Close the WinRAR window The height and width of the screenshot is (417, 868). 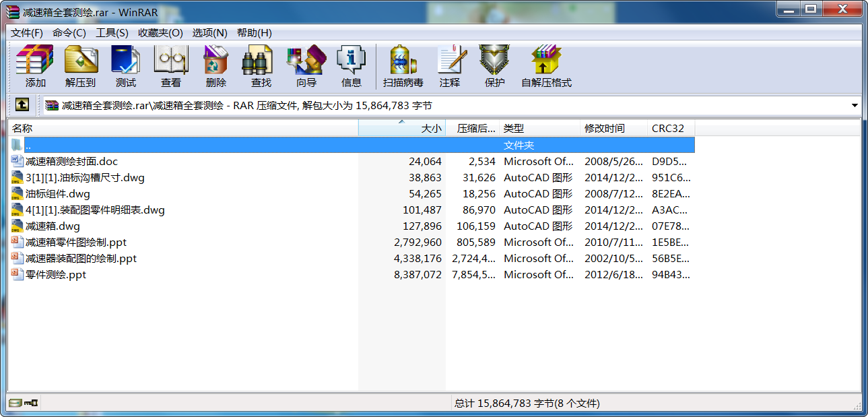841,9
